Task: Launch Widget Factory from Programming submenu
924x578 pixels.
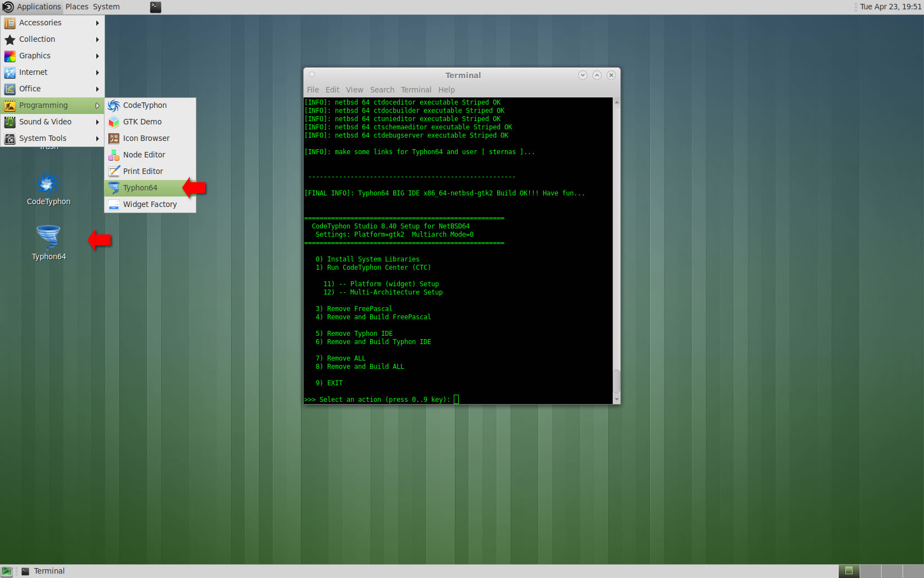Action: coord(150,204)
